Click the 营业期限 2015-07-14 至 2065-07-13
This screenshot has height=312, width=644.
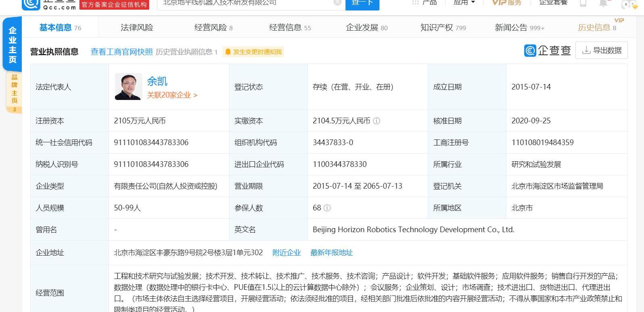358,186
